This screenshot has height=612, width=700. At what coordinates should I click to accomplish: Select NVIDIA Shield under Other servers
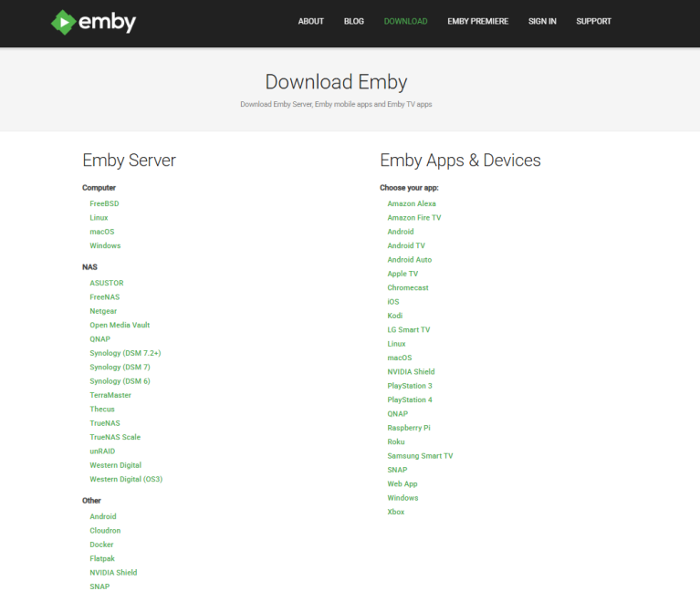pos(113,573)
